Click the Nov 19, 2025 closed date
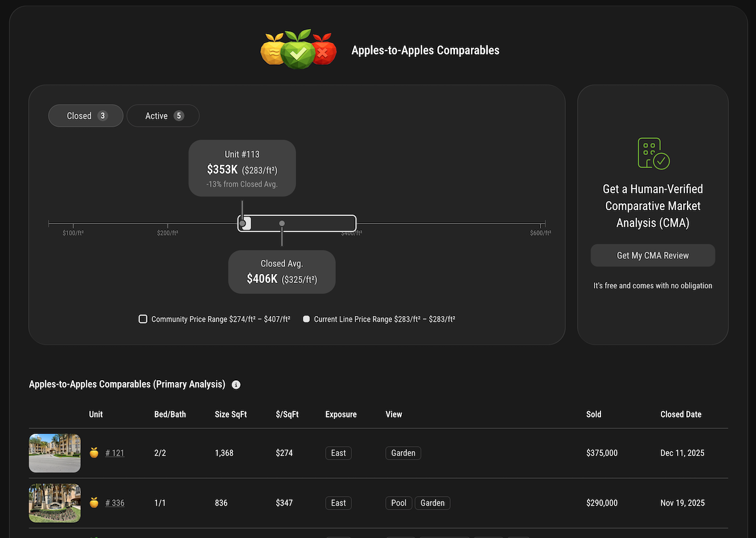756x538 pixels. point(683,503)
